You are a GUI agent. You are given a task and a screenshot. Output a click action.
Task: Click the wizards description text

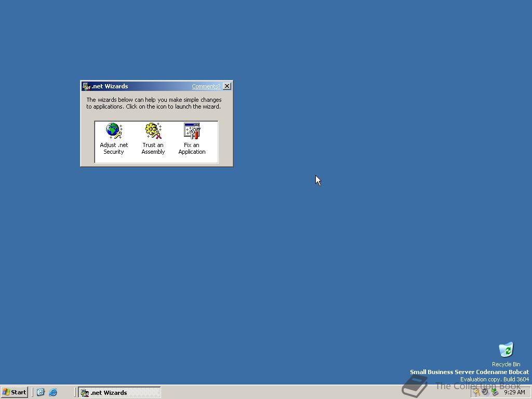point(154,103)
